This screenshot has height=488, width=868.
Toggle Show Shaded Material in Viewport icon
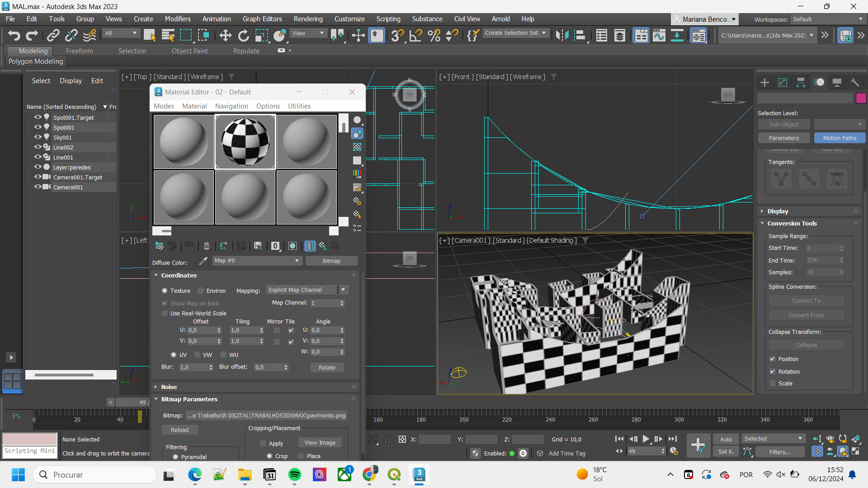click(292, 246)
